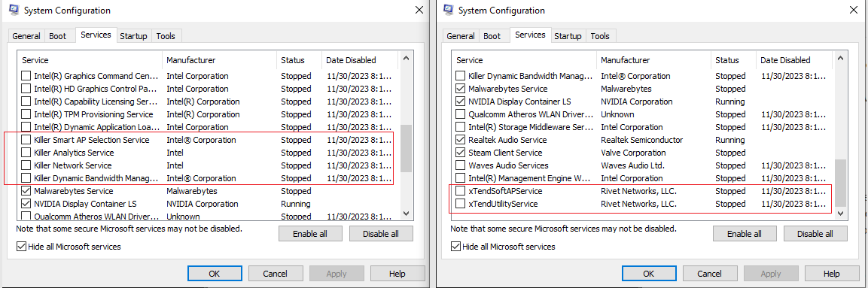Click scroll up arrow in right services list
This screenshot has height=288, width=868.
[839, 57]
